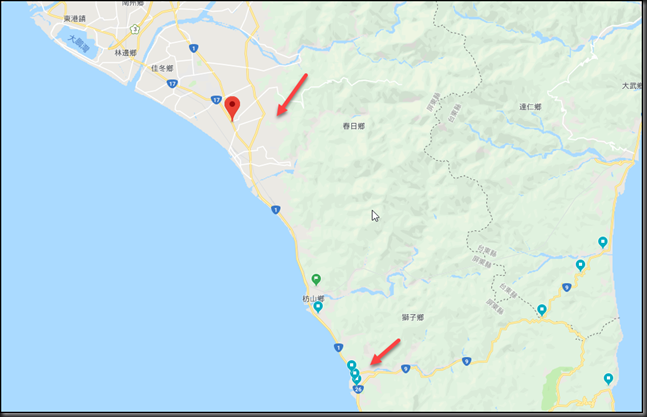Click the 枋山鄉 township label

point(313,299)
